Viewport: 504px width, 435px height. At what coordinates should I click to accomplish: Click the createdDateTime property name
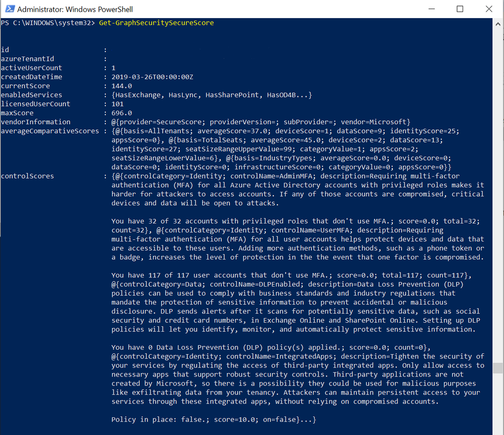(31, 77)
